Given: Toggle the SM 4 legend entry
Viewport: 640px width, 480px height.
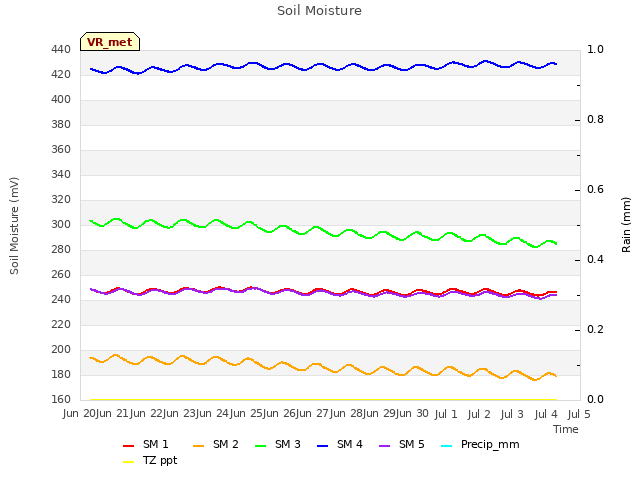Looking at the screenshot, I should tap(340, 444).
